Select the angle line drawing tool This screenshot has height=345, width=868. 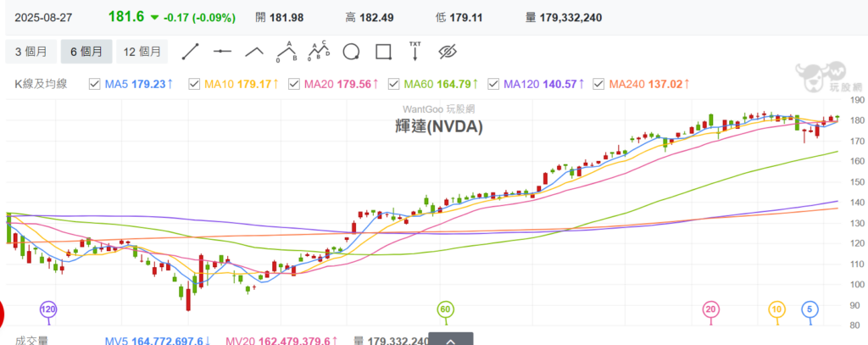tap(254, 52)
